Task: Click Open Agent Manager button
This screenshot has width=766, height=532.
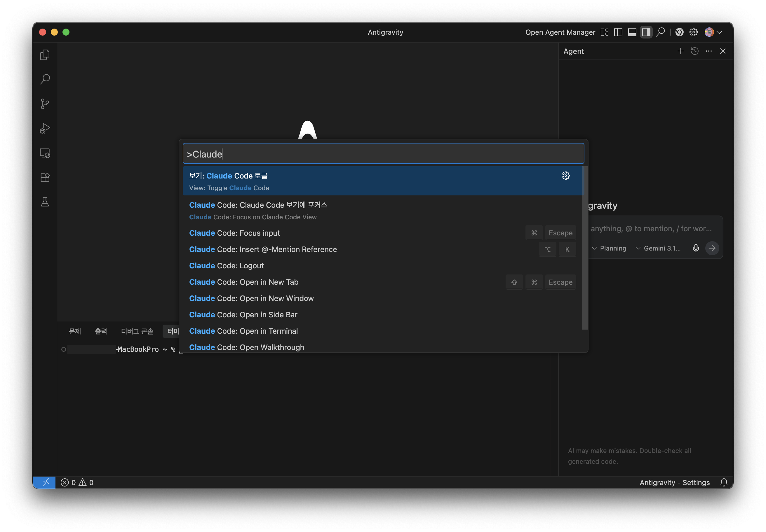Action: click(x=560, y=32)
